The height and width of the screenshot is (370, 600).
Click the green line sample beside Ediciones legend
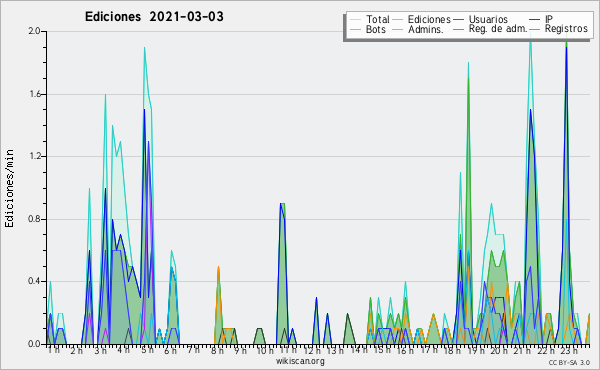pos(398,20)
